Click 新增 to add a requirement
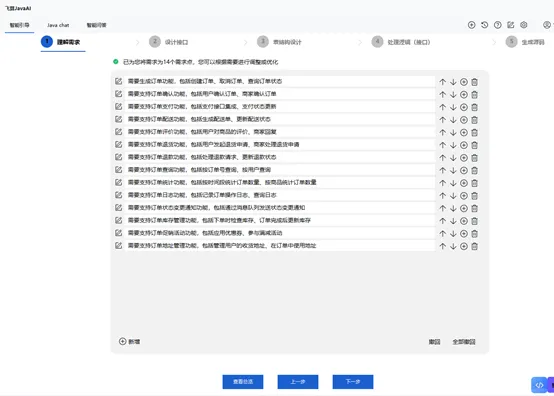Viewport: 554px width, 396px height. [129, 342]
